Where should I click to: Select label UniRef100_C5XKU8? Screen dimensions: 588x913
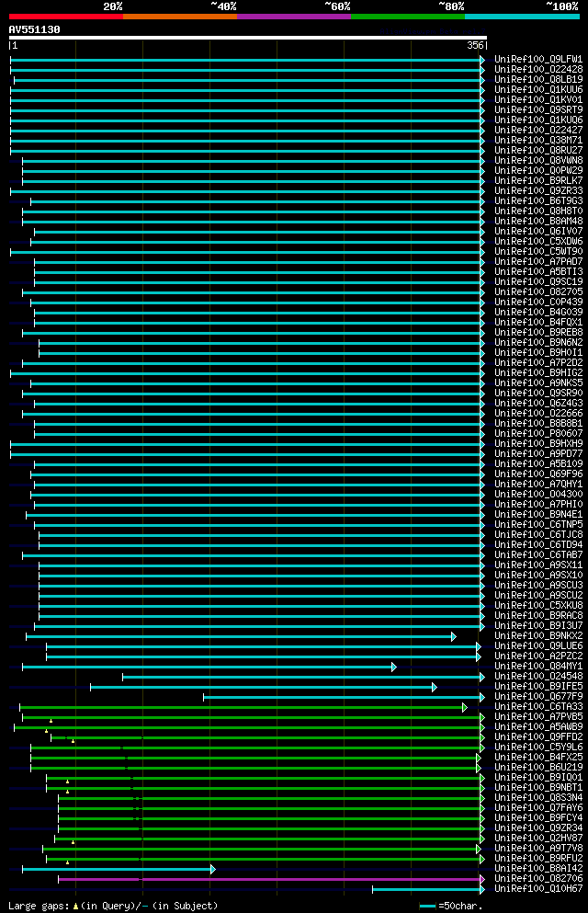pyautogui.click(x=538, y=606)
